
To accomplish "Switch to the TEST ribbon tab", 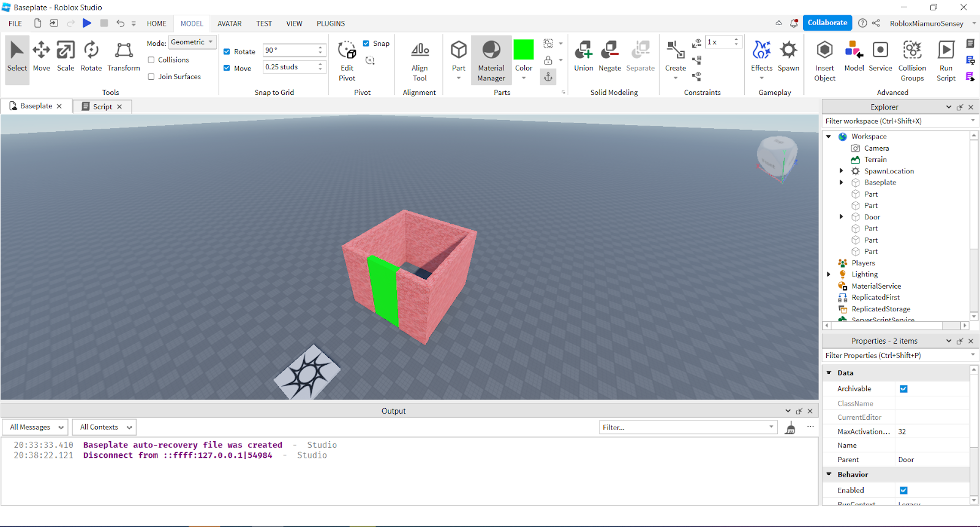I will [x=264, y=23].
